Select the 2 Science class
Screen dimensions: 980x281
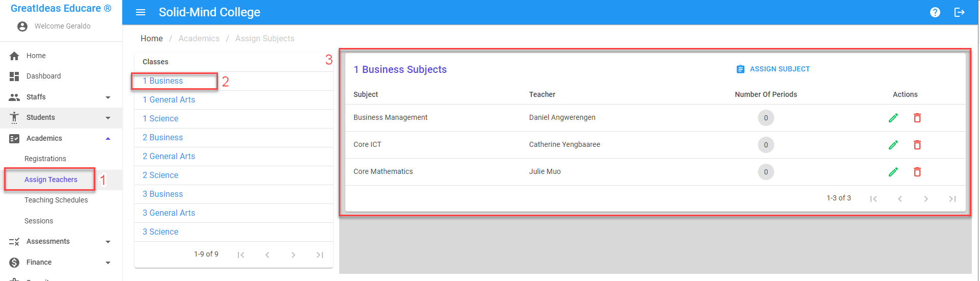coord(160,175)
